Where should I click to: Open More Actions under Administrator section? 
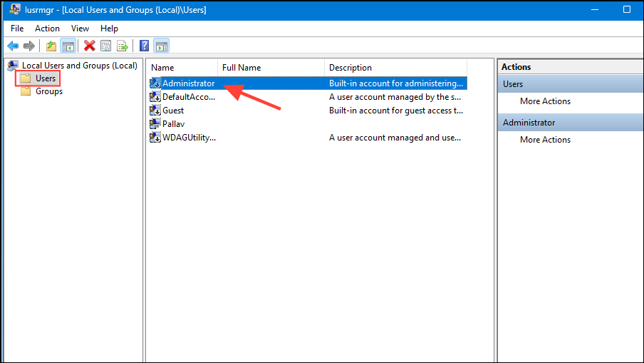(x=545, y=140)
